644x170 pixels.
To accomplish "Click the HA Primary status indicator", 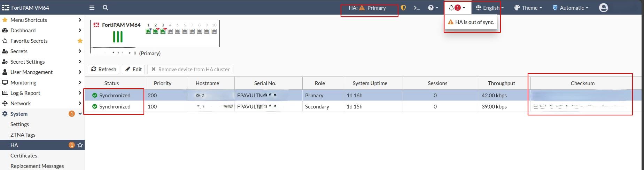I will pyautogui.click(x=367, y=8).
